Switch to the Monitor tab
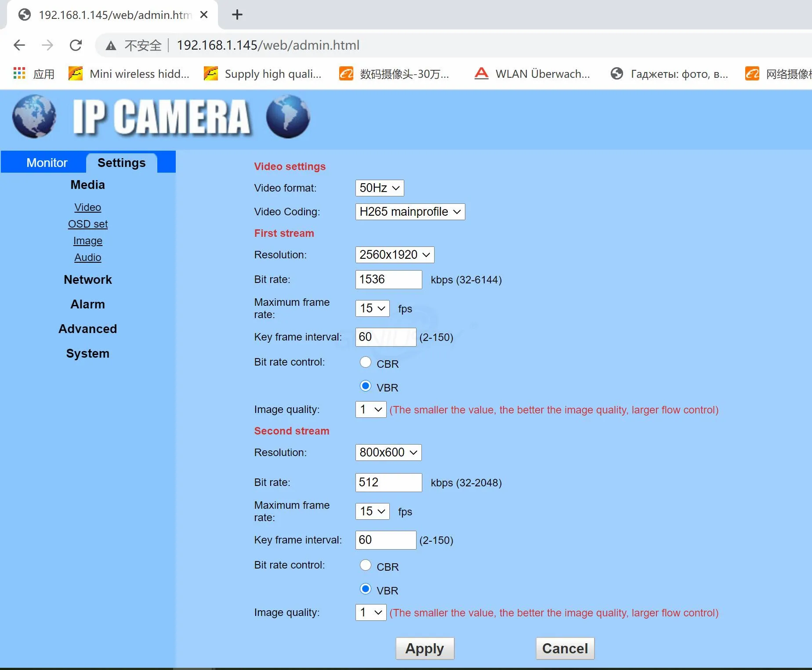This screenshot has width=812, height=670. tap(47, 163)
